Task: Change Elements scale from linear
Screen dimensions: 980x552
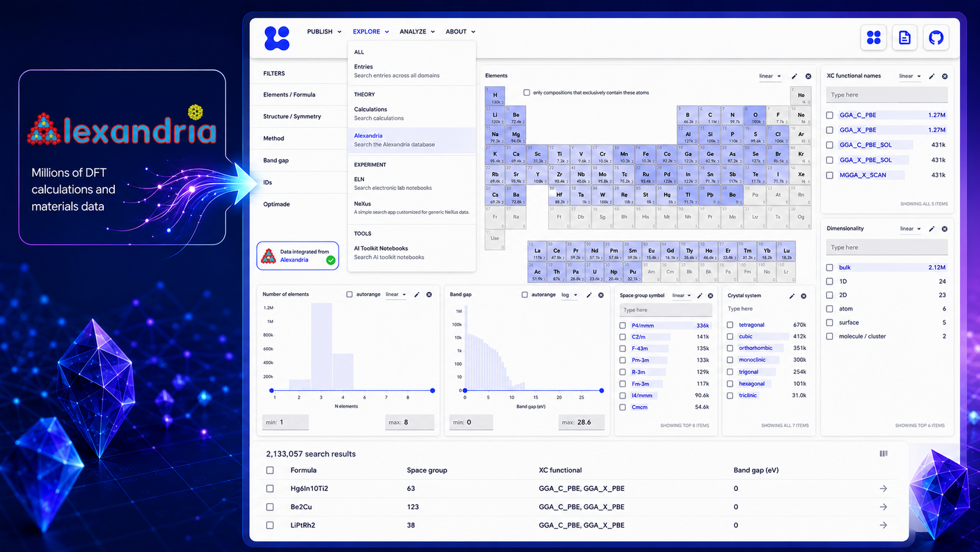Action: point(770,76)
